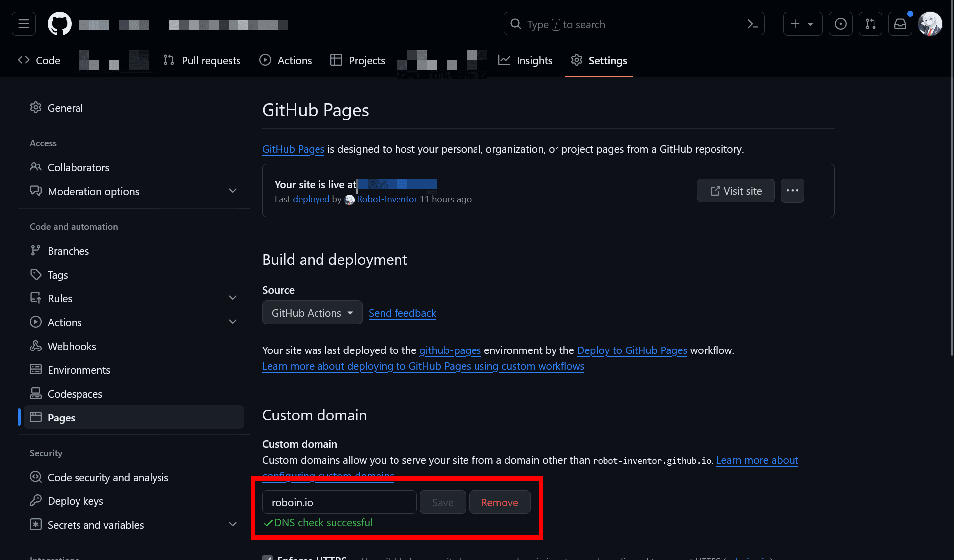Open the three-dots site options menu

[793, 191]
